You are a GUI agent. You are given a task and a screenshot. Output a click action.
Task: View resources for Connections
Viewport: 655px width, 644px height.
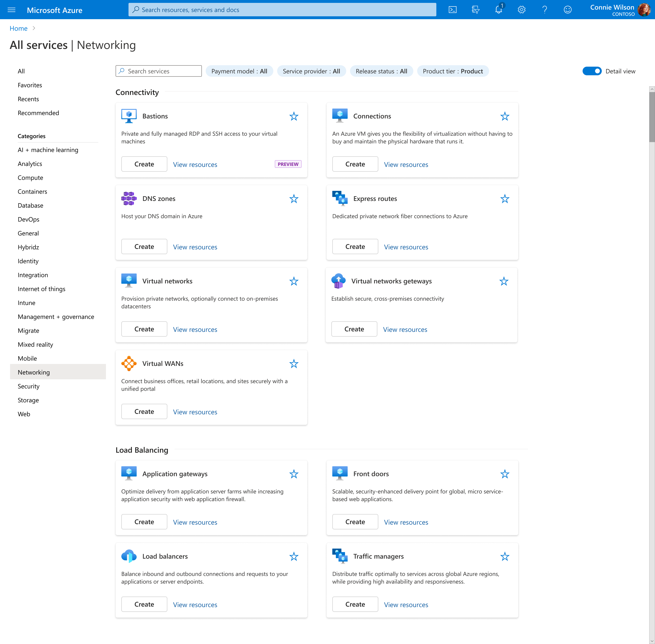(406, 164)
